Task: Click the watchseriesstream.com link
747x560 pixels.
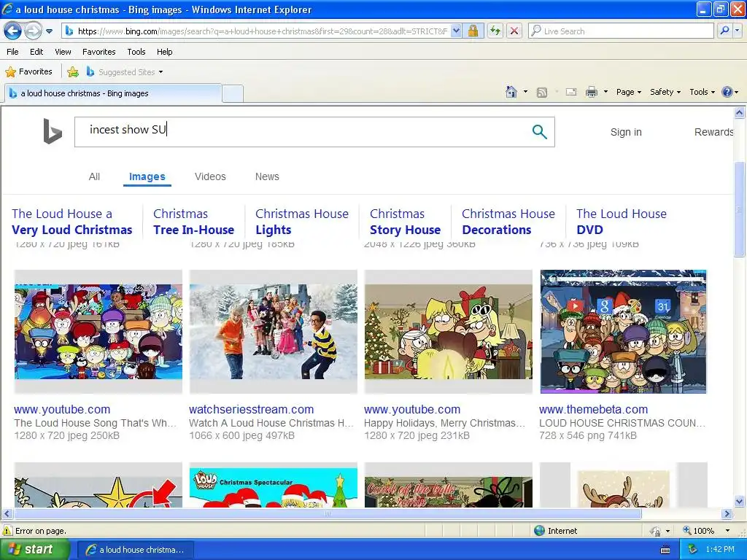Action: click(x=251, y=409)
